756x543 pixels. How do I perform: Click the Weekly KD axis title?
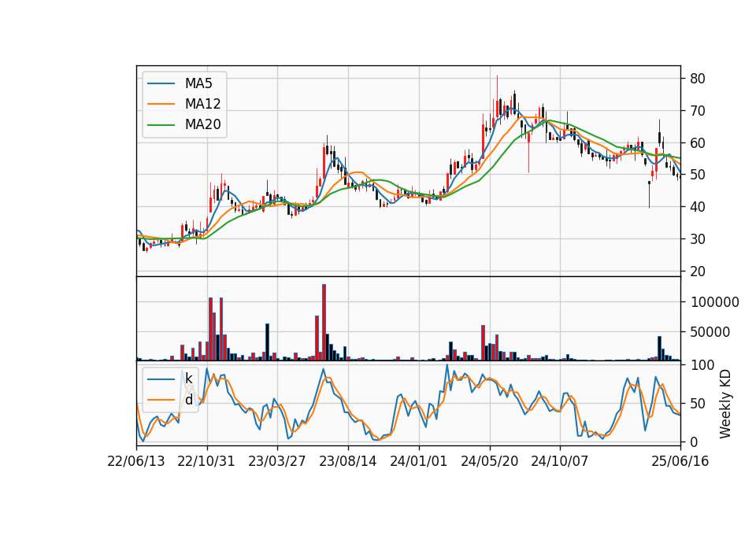[x=725, y=404]
